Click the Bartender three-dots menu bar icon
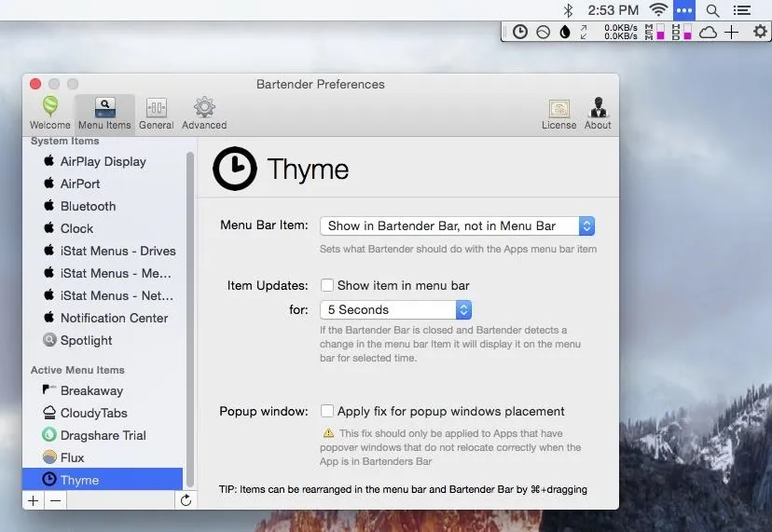772x532 pixels. [683, 10]
